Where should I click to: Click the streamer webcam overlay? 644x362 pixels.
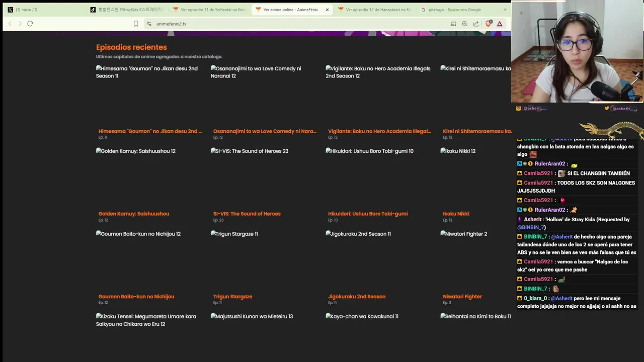click(578, 51)
